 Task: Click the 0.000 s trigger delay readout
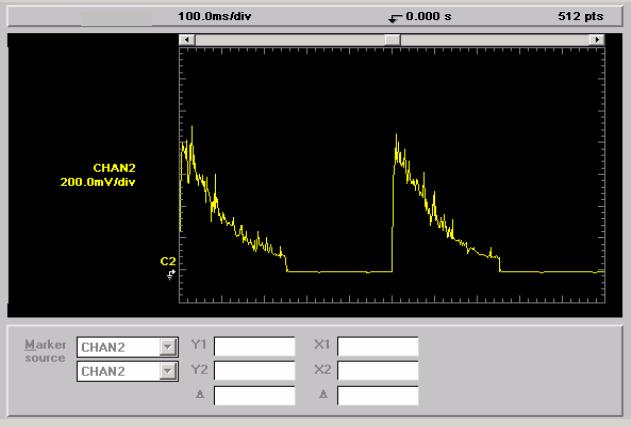[x=426, y=18]
